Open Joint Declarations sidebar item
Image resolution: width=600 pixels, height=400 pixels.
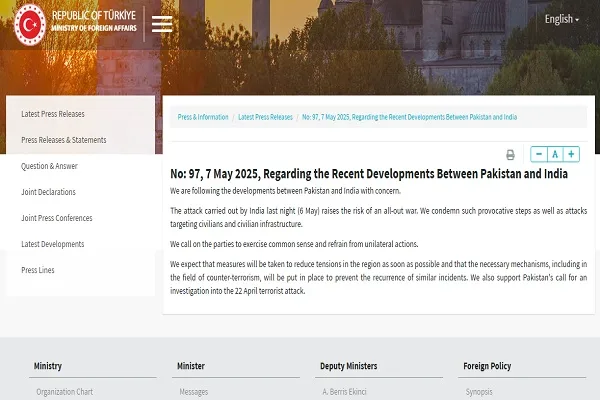tap(49, 192)
